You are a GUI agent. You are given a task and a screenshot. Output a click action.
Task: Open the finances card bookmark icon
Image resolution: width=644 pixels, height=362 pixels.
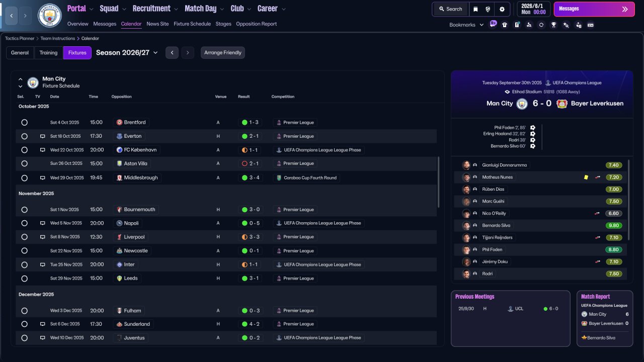click(591, 25)
